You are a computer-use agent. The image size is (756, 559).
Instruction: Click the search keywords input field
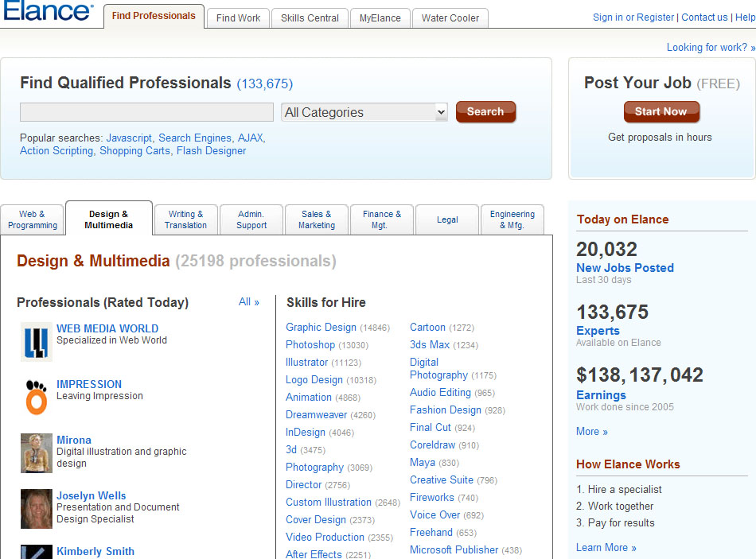(146, 112)
